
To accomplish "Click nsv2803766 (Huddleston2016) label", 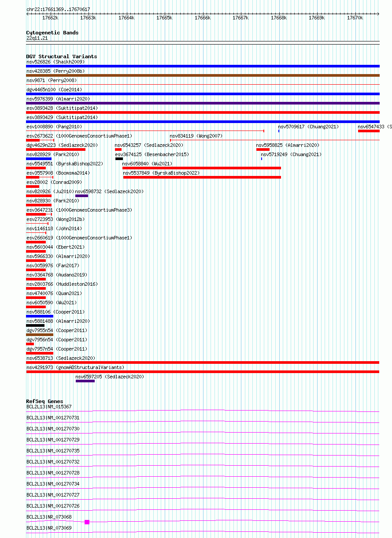I will (62, 284).
